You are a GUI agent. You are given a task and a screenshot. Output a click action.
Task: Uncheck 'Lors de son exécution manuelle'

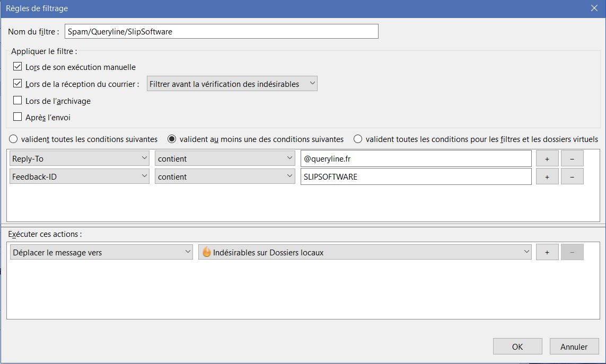point(17,67)
